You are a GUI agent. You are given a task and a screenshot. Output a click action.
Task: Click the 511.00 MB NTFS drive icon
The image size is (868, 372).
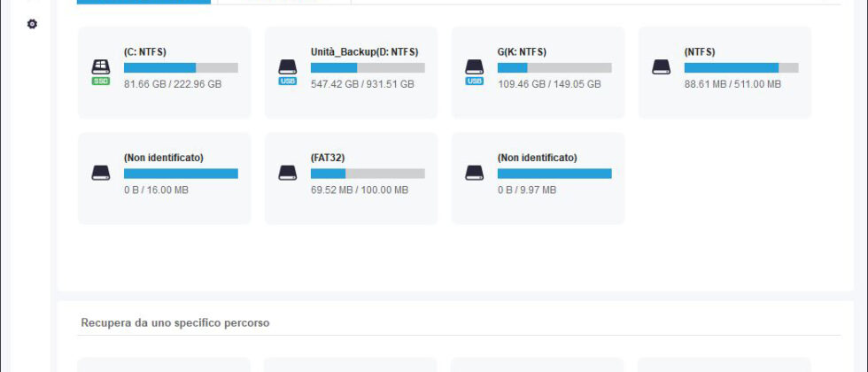point(662,67)
